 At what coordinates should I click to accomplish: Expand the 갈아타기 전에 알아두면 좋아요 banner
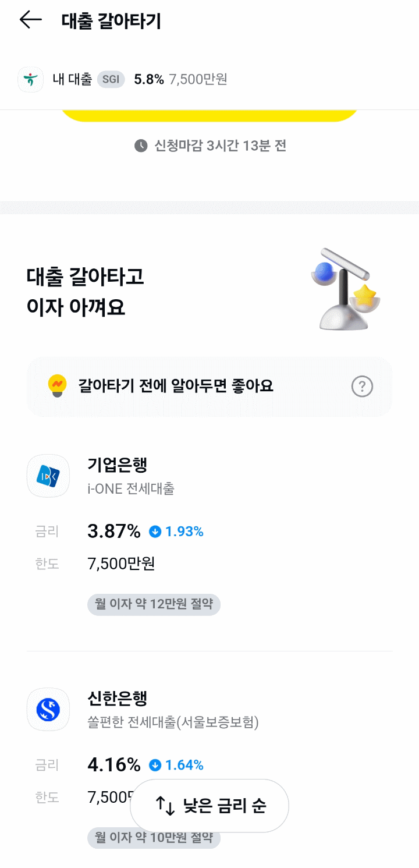click(x=210, y=386)
